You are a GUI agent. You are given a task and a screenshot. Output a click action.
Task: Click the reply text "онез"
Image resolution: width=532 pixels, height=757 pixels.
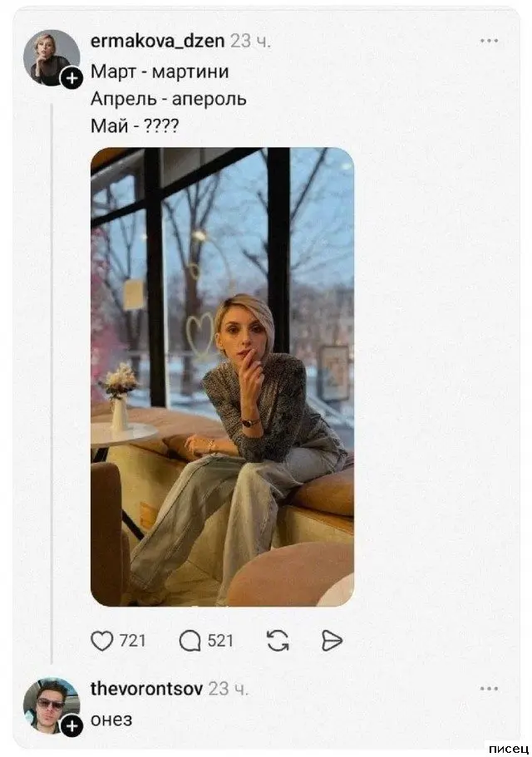click(x=111, y=720)
